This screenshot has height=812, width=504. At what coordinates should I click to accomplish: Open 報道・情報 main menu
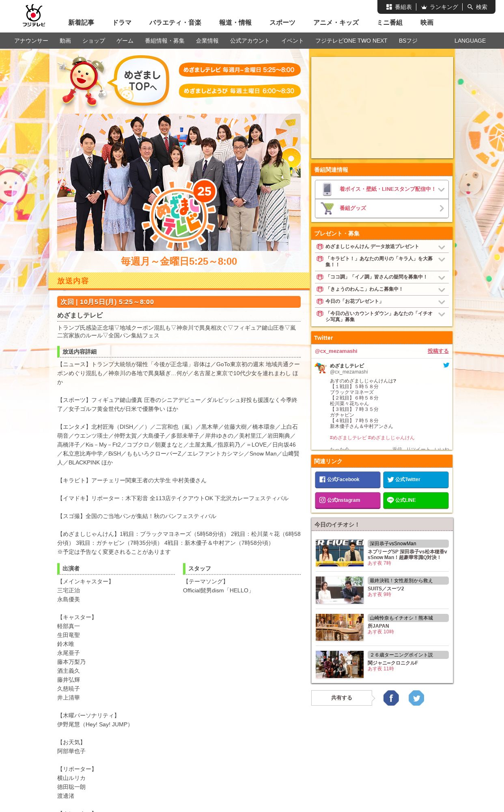click(x=235, y=22)
